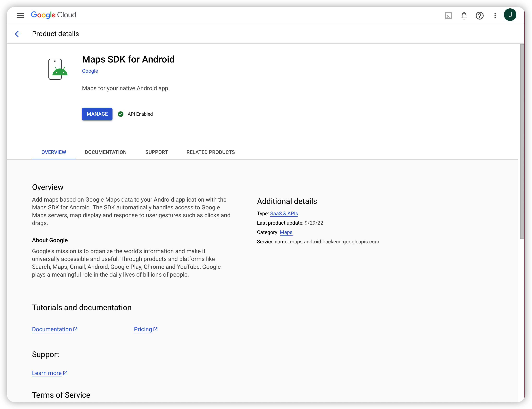This screenshot has height=409, width=532.
Task: Open the SaaS & APIs type link
Action: coord(284,213)
